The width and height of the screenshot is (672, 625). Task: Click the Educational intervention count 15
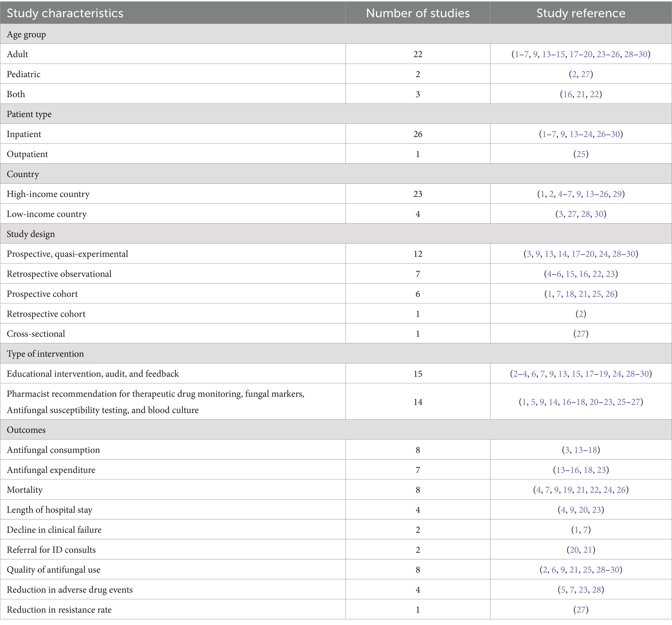click(x=418, y=374)
